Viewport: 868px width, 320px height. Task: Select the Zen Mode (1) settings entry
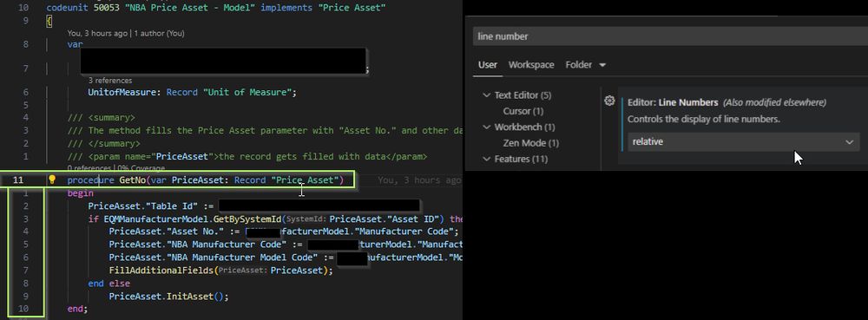coord(530,143)
